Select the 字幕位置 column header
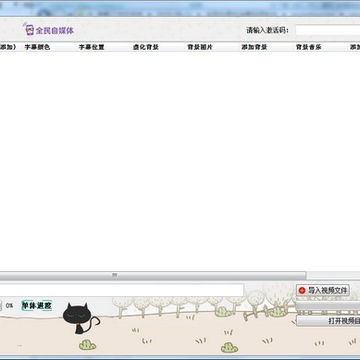This screenshot has height=360, width=360. (91, 47)
